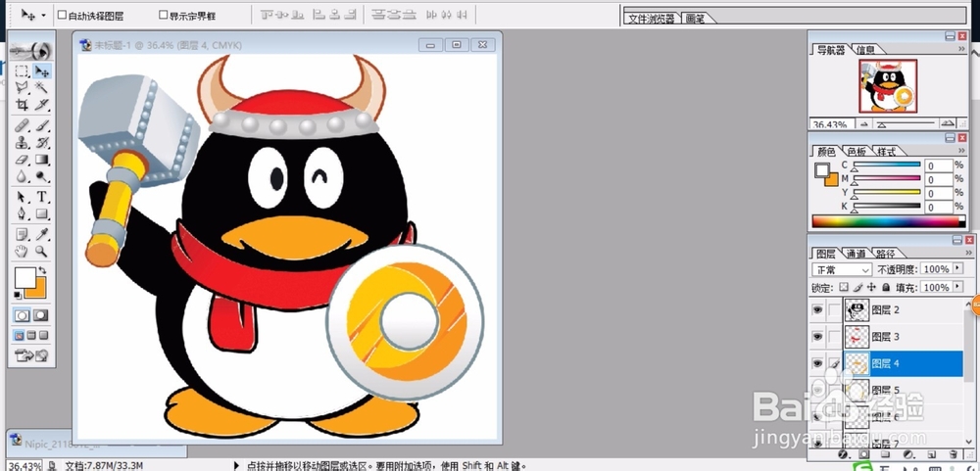
Task: Select the Hand tool
Action: [x=22, y=252]
